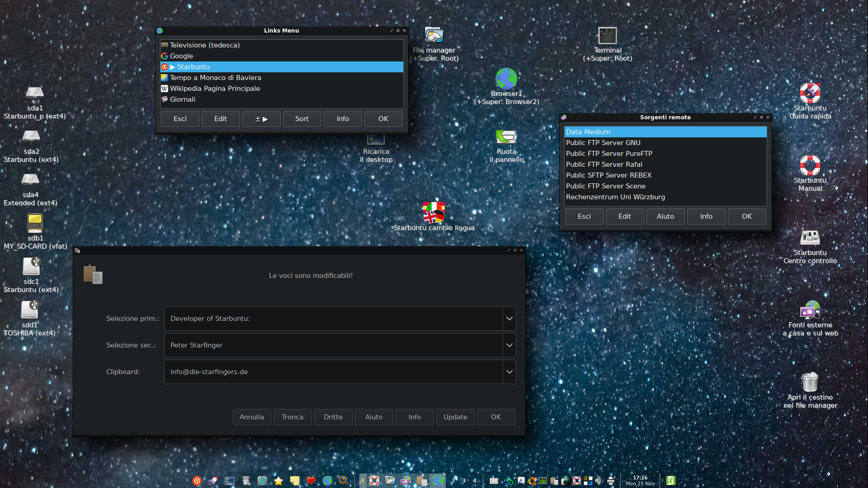The width and height of the screenshot is (868, 488).
Task: Open the sda2 Starbuntu drive icon
Action: coord(31,136)
